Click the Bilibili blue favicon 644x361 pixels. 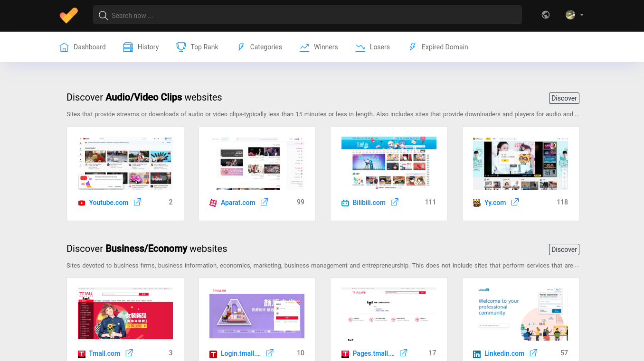click(x=345, y=203)
